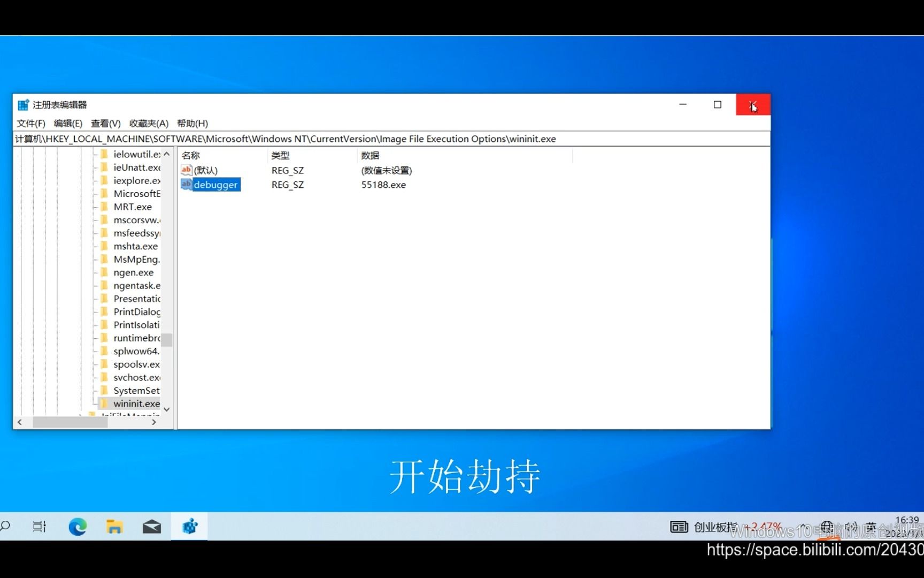Select the mshta.exe tree key

pos(136,246)
